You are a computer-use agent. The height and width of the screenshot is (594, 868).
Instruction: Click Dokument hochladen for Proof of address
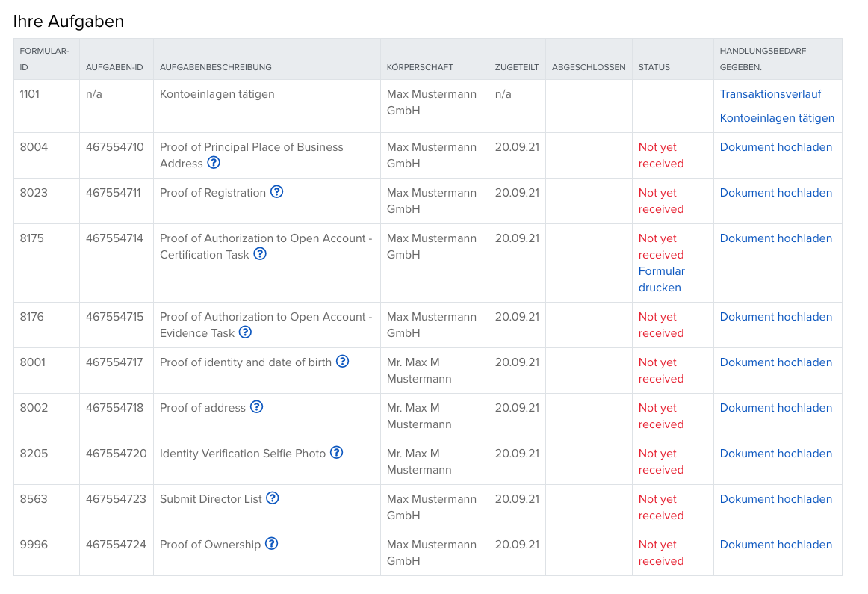tap(775, 408)
